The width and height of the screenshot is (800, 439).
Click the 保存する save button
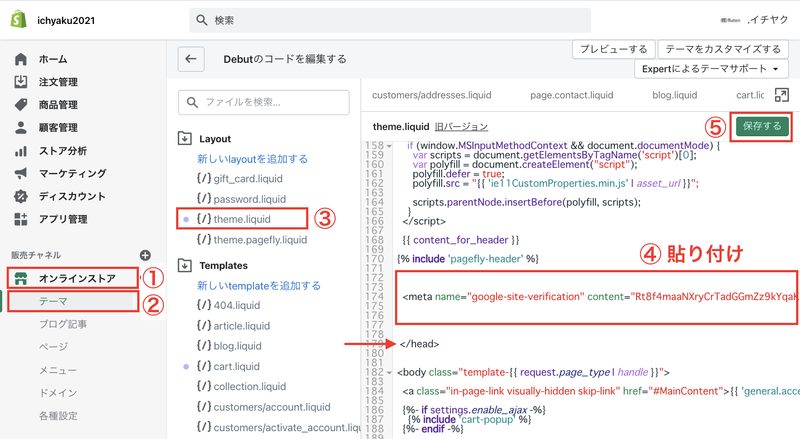(762, 126)
